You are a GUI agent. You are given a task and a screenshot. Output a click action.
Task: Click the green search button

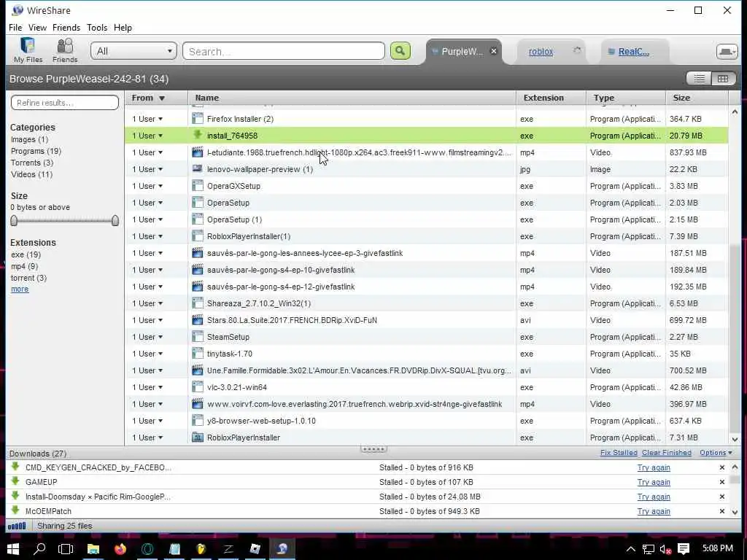(400, 51)
